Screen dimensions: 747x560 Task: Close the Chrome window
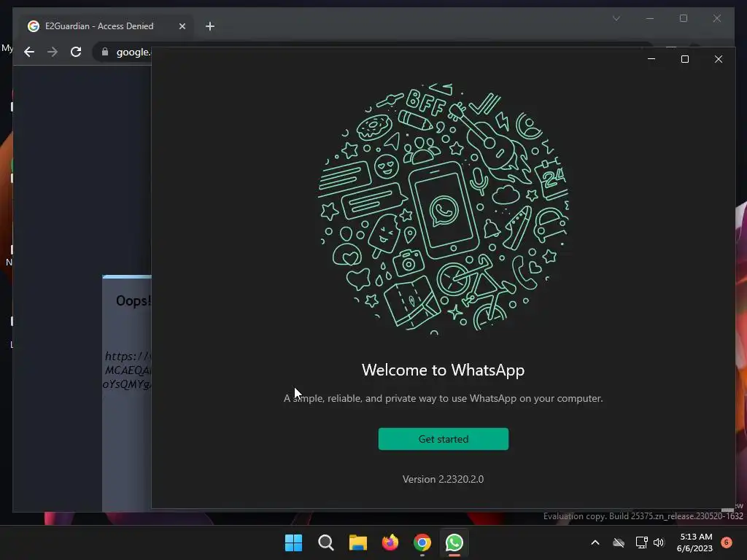click(x=717, y=18)
